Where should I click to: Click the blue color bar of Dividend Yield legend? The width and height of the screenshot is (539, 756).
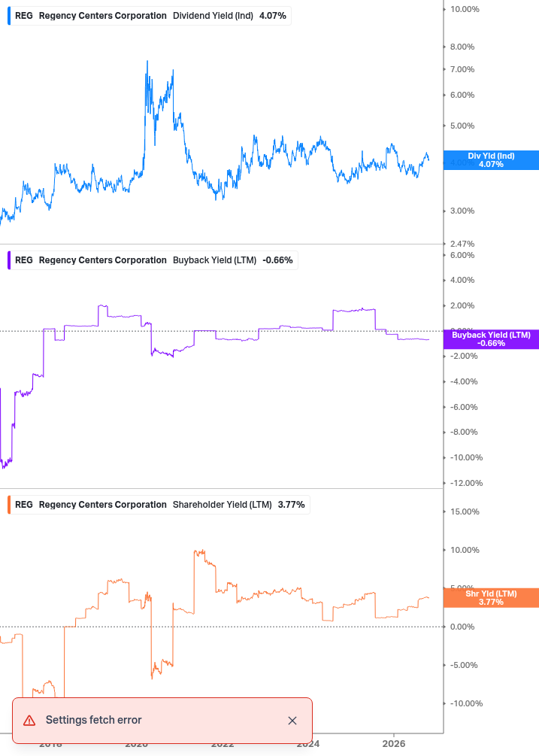[x=9, y=16]
